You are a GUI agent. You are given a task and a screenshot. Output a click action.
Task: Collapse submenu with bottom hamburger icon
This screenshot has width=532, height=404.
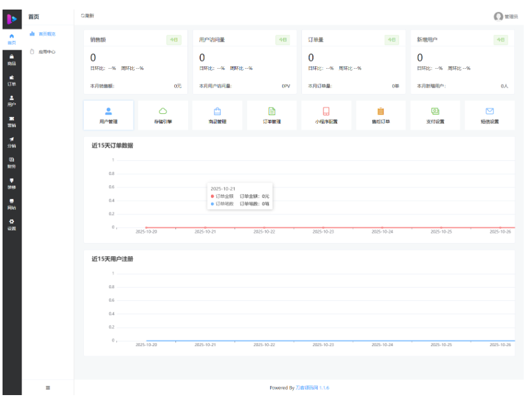tap(48, 387)
